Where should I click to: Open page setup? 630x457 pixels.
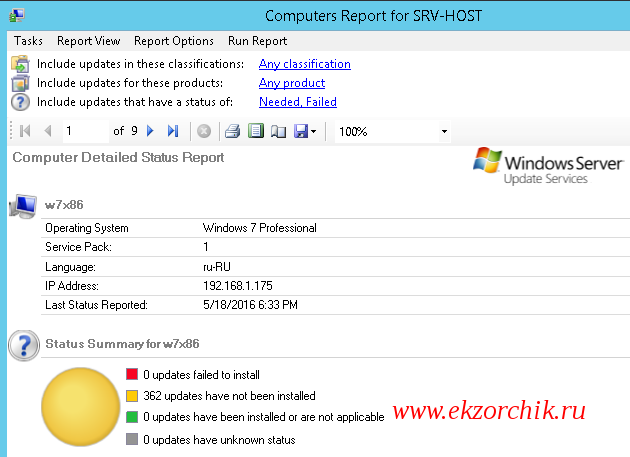tap(278, 131)
